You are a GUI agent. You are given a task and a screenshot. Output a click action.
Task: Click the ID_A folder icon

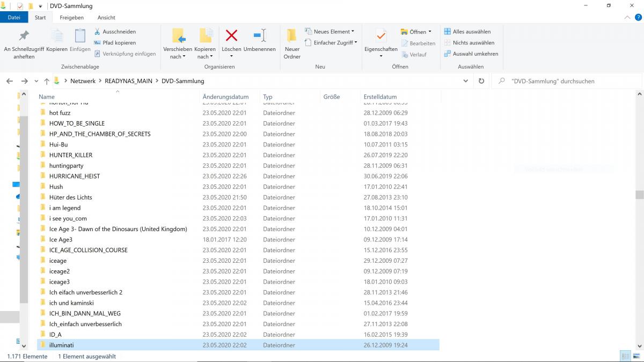click(x=43, y=334)
